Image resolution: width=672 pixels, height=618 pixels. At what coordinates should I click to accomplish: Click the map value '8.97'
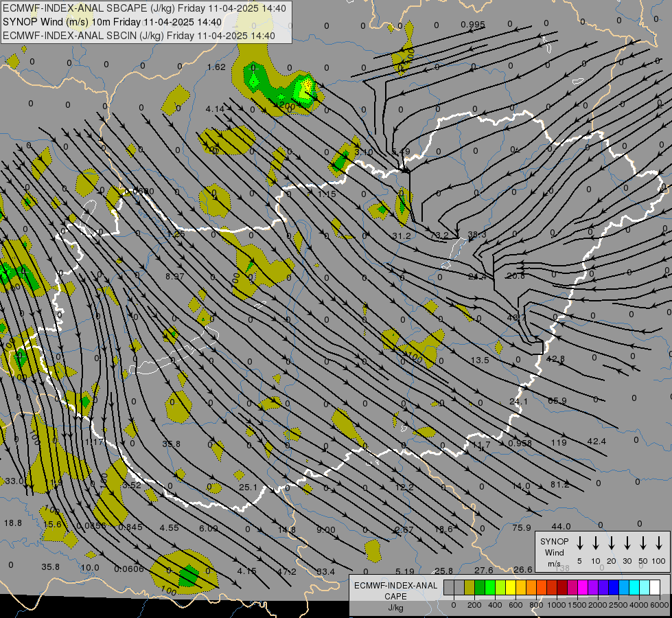pyautogui.click(x=175, y=276)
